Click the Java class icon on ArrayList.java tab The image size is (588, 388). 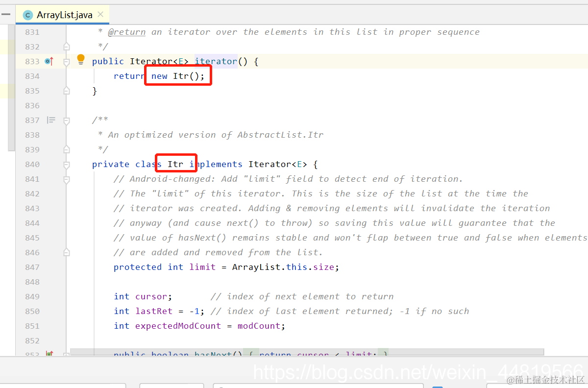(x=28, y=15)
